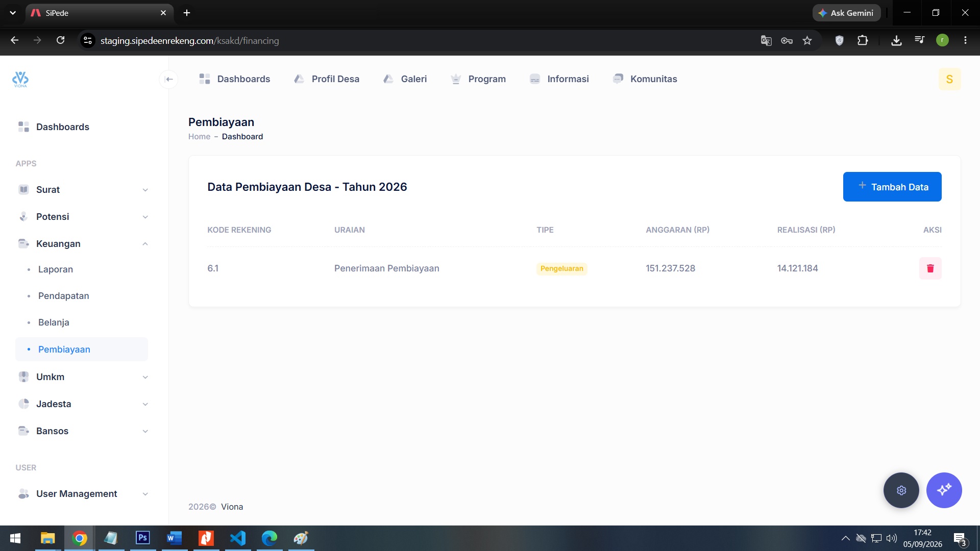Click the address bar URL

click(189, 41)
